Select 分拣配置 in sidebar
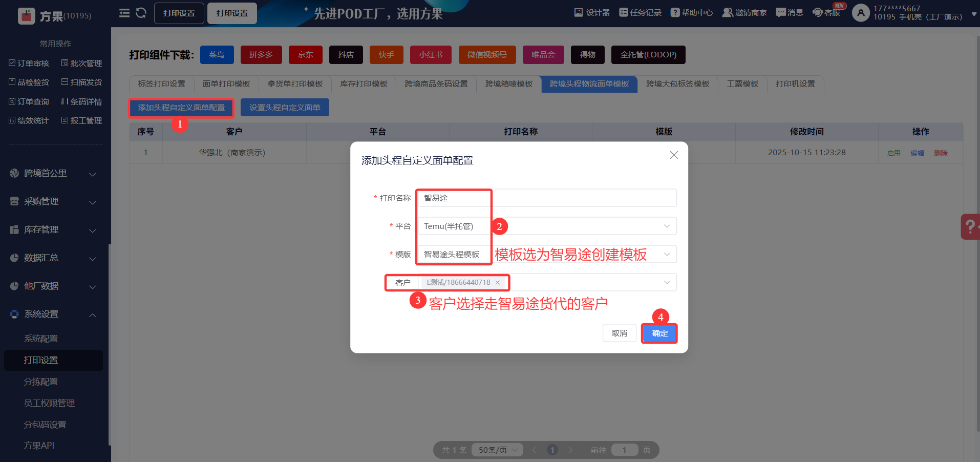Image resolution: width=980 pixels, height=462 pixels. 41,382
